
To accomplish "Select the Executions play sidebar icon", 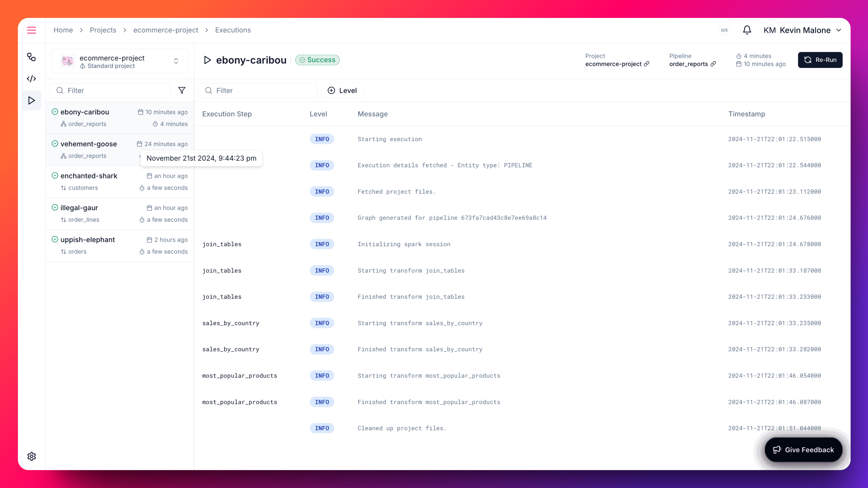I will point(31,100).
